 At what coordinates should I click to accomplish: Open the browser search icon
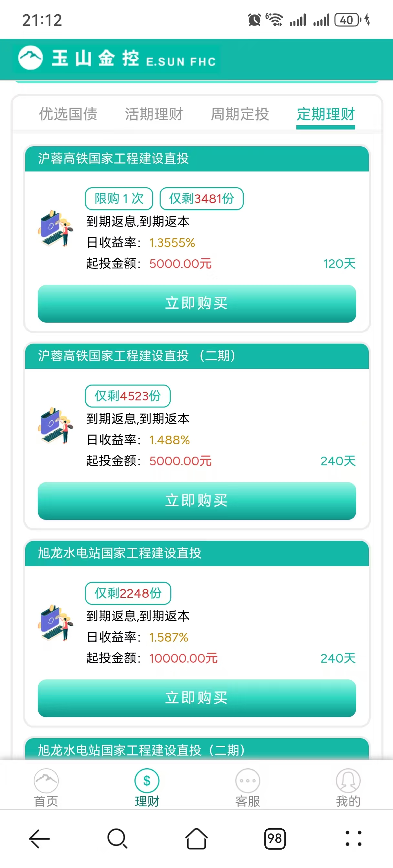tap(117, 838)
